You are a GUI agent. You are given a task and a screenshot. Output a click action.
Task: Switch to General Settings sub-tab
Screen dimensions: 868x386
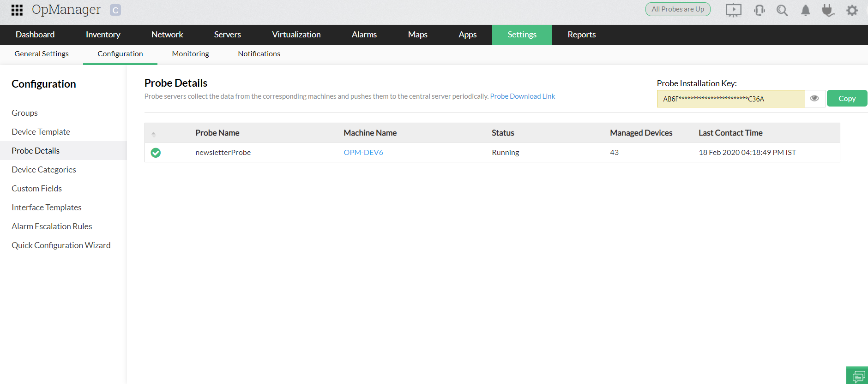point(42,54)
